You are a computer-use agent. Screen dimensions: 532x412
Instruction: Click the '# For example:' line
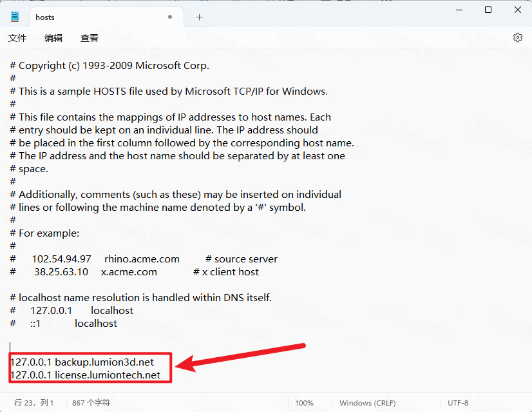[x=44, y=233]
